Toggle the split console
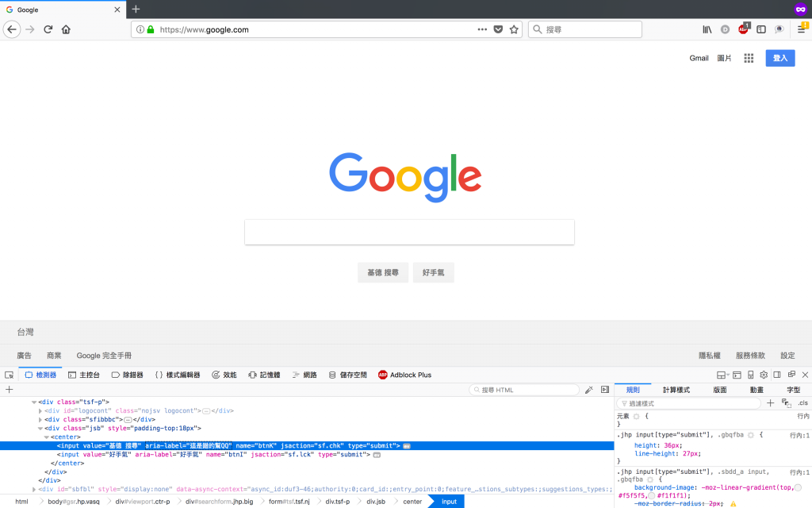812x508 pixels. (x=737, y=375)
